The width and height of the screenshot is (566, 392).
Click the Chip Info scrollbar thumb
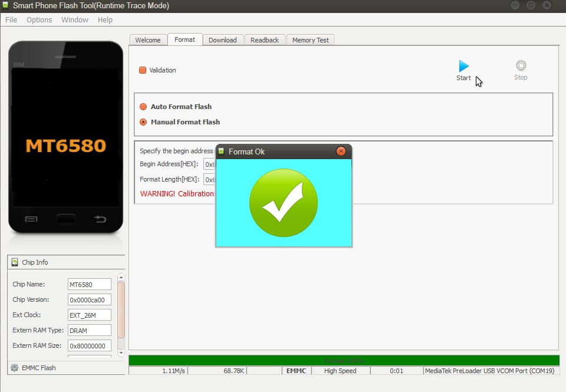(121, 310)
